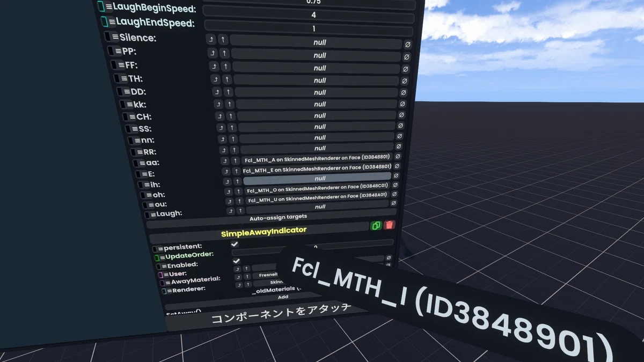Click the null reference field in the PP row
The image size is (644, 362).
click(316, 55)
